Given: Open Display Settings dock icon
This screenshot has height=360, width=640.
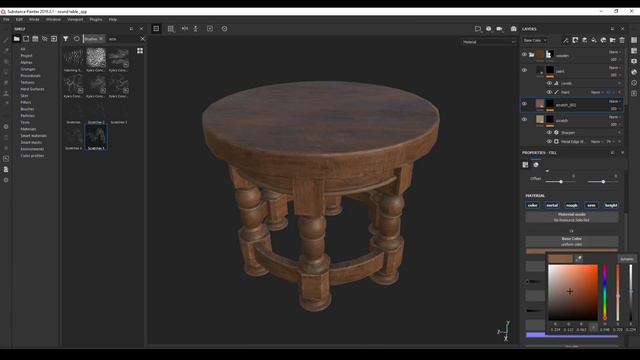Looking at the screenshot, I should pos(634,61).
